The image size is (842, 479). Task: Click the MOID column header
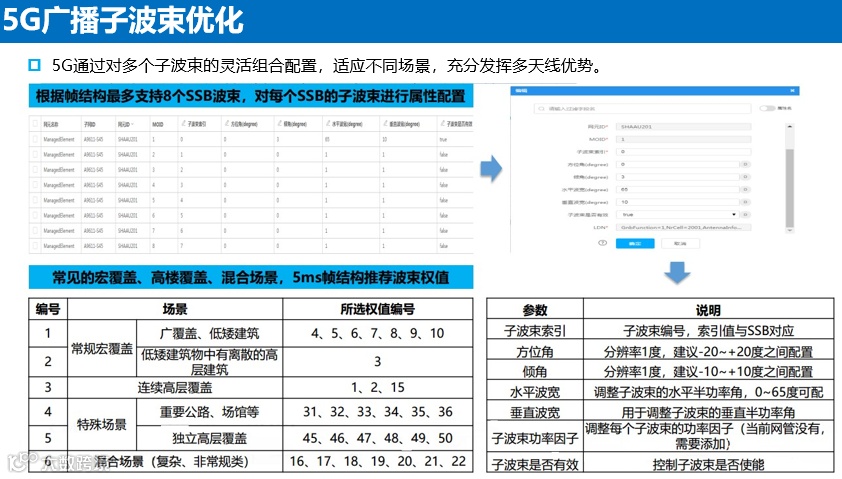(x=157, y=125)
